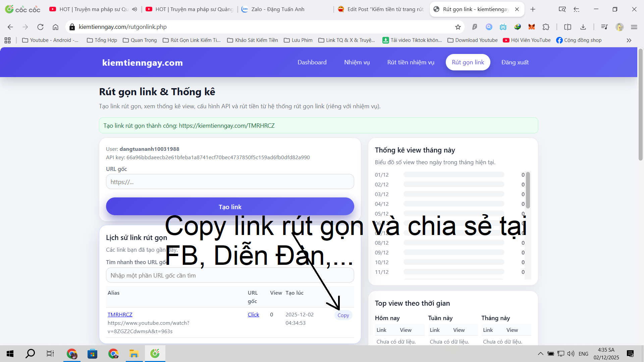Viewport: 644px width, 362px height.
Task: Open the Tổng Hợp bookmark folder
Action: 102,40
